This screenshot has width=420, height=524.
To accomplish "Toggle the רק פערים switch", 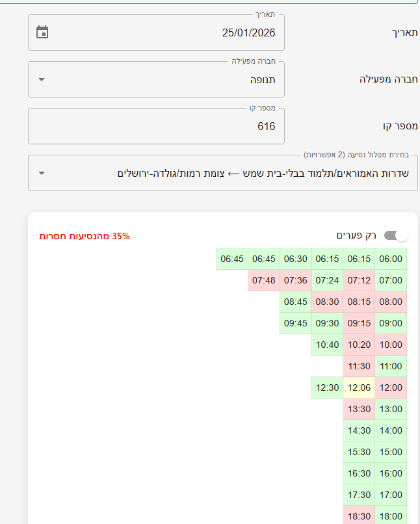I will [x=396, y=235].
